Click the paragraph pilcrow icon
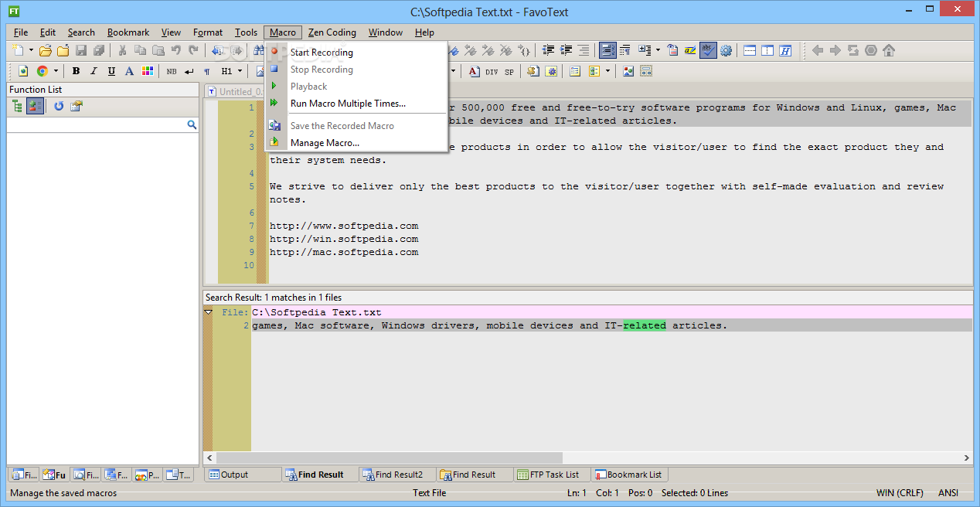The width and height of the screenshot is (980, 507). (x=206, y=71)
